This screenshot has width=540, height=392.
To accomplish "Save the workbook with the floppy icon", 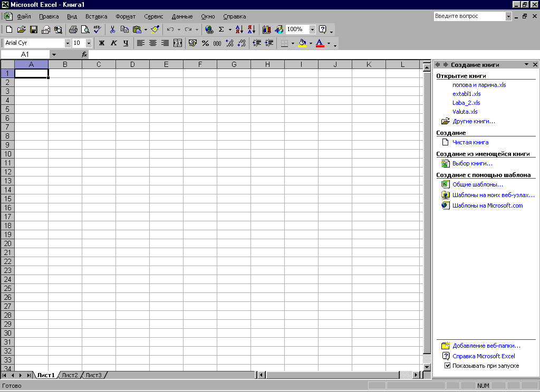I will point(34,30).
